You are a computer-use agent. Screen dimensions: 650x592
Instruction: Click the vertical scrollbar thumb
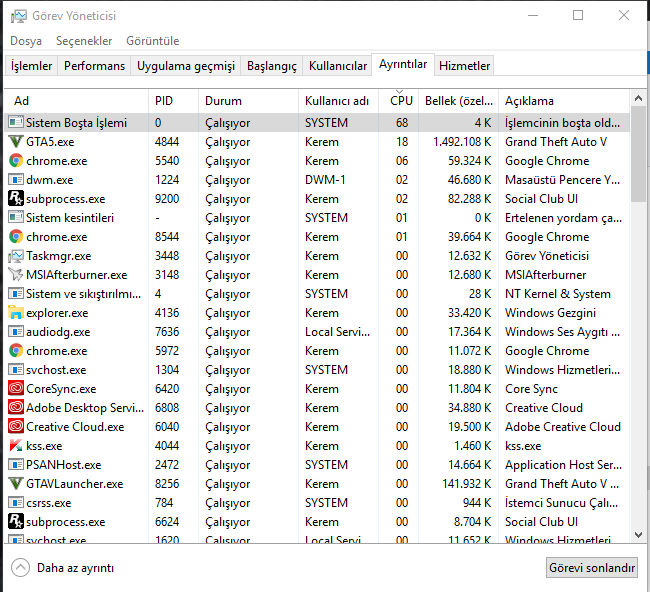point(638,154)
